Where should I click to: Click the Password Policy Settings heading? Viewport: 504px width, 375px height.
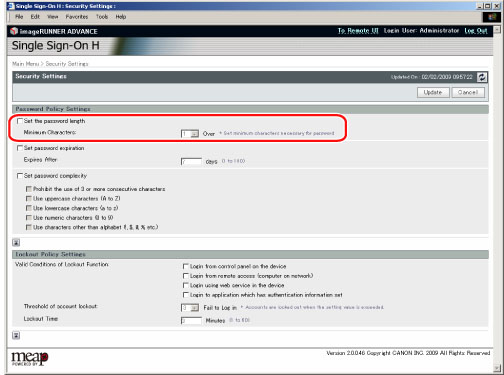point(53,109)
